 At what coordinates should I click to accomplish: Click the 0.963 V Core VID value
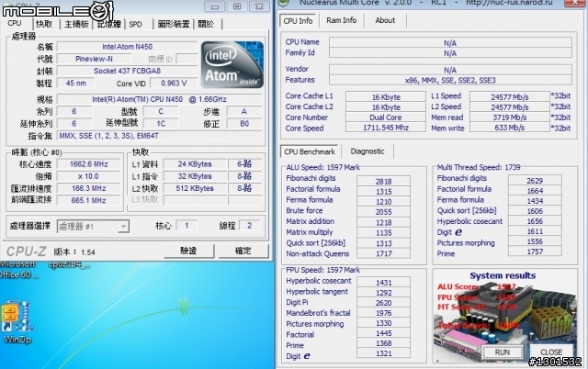pos(174,83)
